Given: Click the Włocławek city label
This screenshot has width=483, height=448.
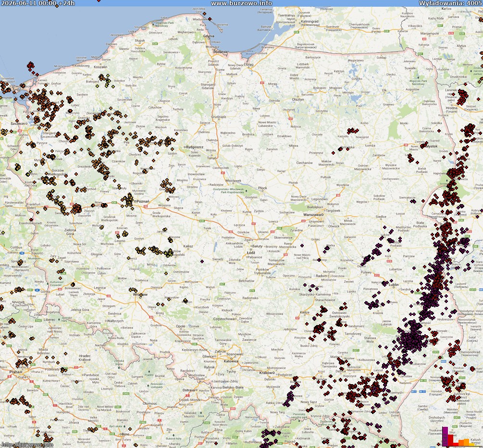Looking at the screenshot, I should click(233, 181).
